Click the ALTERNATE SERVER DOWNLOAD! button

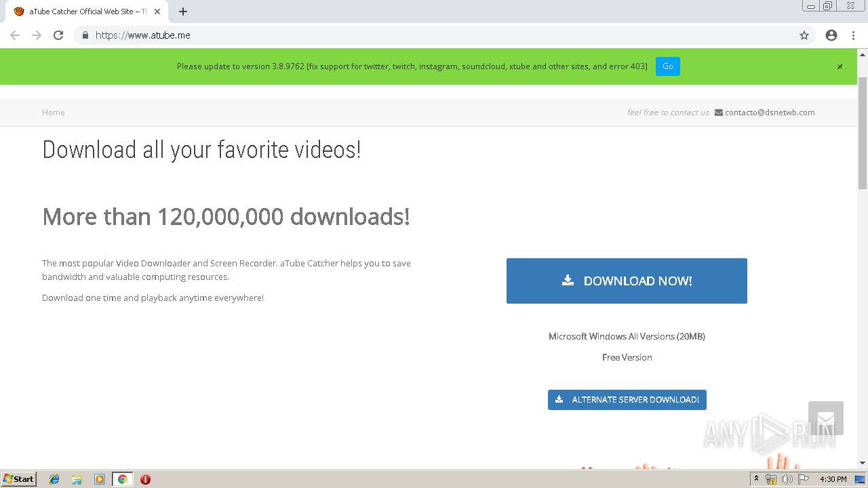627,400
